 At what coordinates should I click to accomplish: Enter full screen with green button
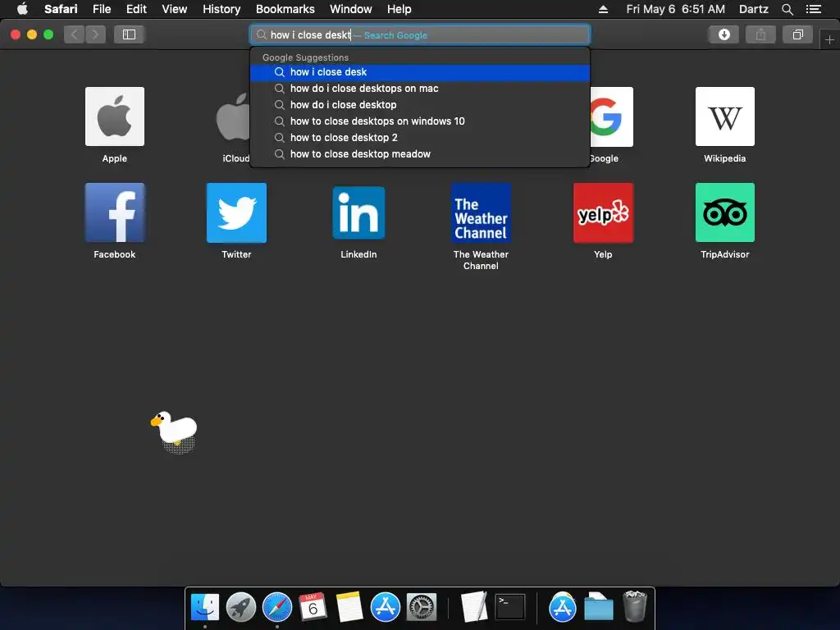coord(48,34)
